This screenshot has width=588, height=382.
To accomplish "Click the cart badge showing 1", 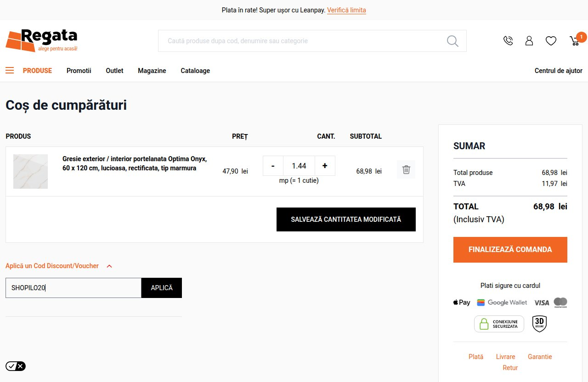I will tap(582, 37).
